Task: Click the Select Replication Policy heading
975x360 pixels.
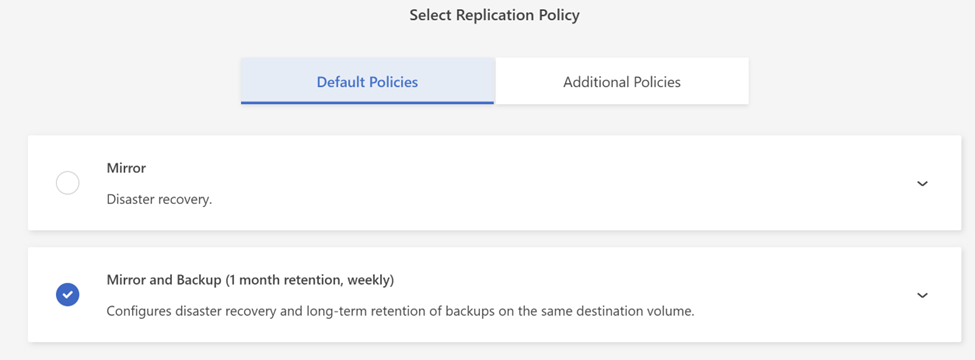Action: (494, 16)
